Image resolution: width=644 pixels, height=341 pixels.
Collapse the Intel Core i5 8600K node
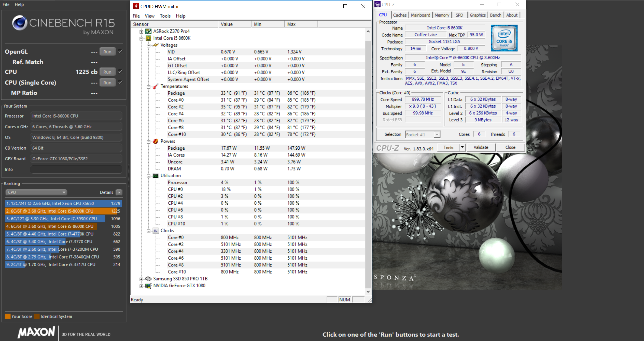click(141, 38)
